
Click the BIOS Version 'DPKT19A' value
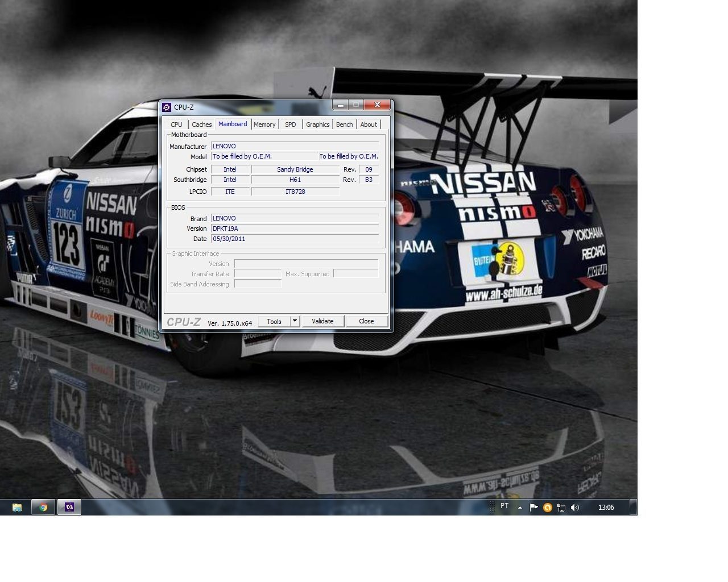(x=295, y=228)
